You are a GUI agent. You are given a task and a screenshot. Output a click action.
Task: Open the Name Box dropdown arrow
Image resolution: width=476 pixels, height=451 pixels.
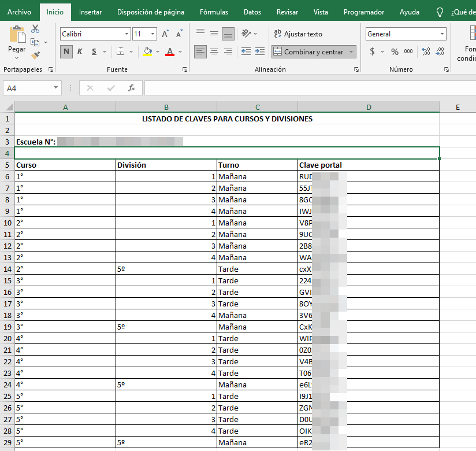[x=55, y=88]
